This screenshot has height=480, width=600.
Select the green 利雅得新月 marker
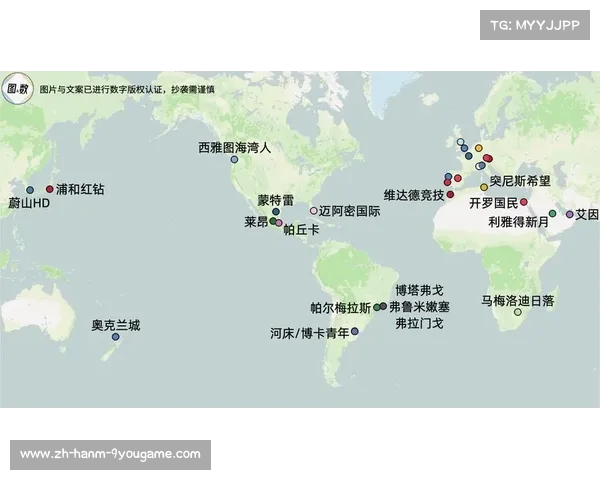tap(552, 214)
